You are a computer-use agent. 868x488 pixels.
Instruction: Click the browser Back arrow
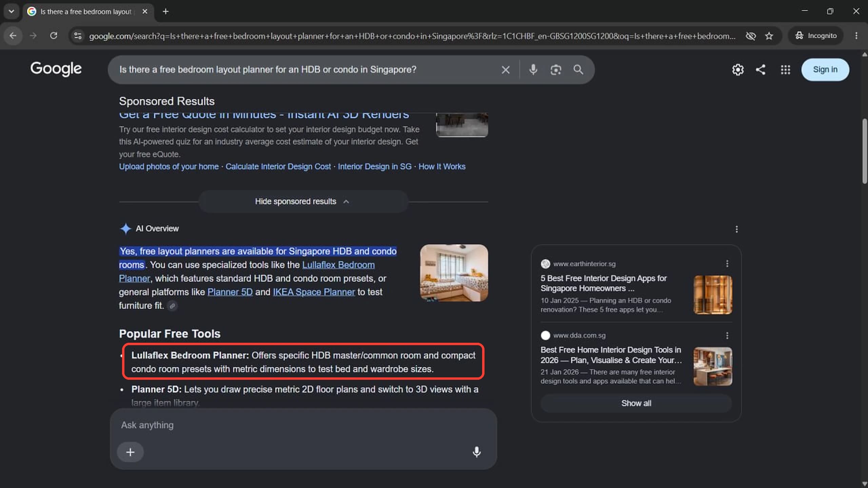click(x=13, y=36)
